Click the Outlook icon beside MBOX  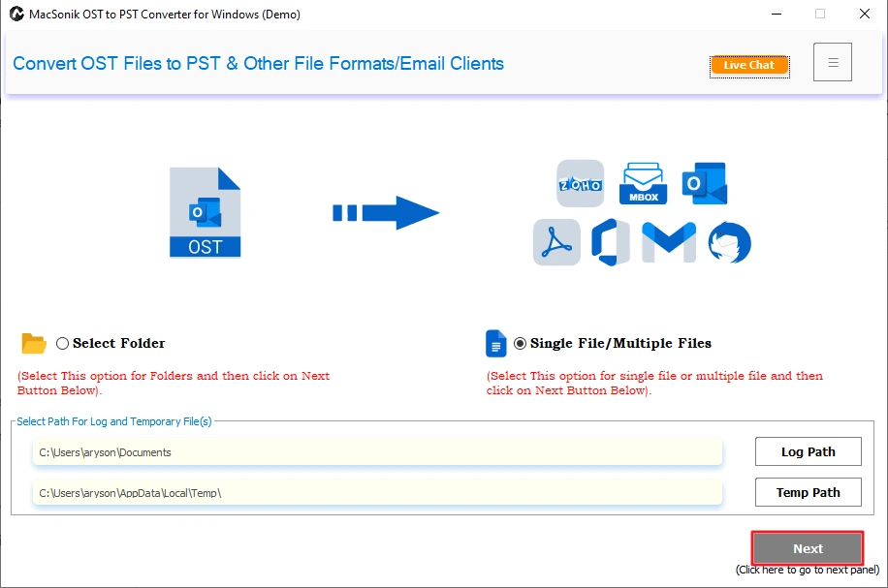704,183
